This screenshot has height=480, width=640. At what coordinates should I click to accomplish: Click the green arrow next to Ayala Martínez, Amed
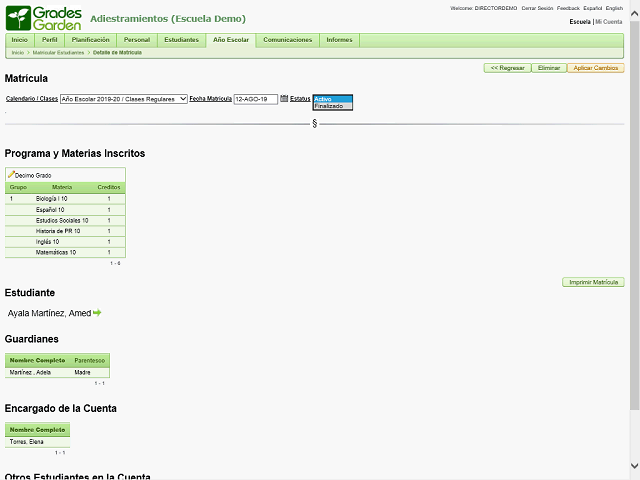point(97,313)
